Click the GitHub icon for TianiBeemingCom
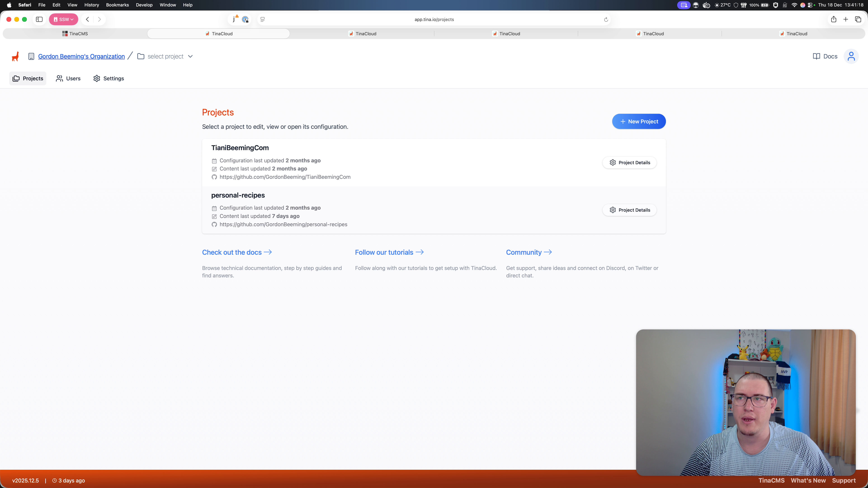Image resolution: width=868 pixels, height=488 pixels. tap(214, 177)
